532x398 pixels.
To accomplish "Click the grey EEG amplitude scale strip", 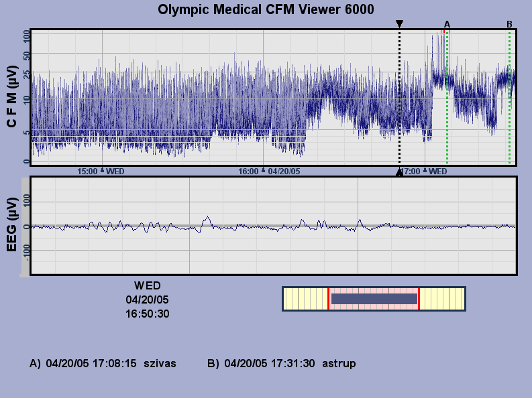I will [x=25, y=226].
